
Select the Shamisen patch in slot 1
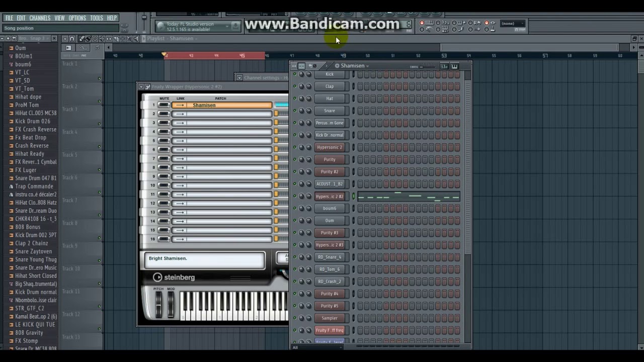coord(221,105)
